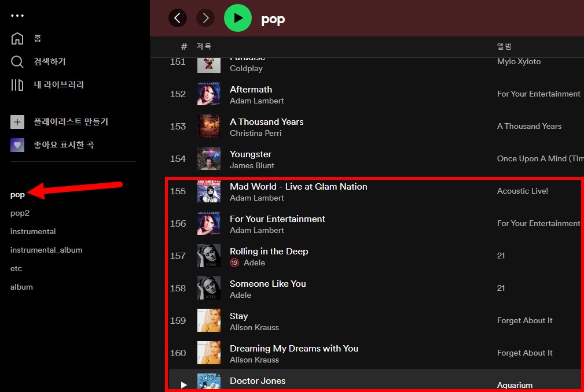Viewport: 584px width, 392px height.
Task: Select the Youngster track title
Action: tap(250, 154)
